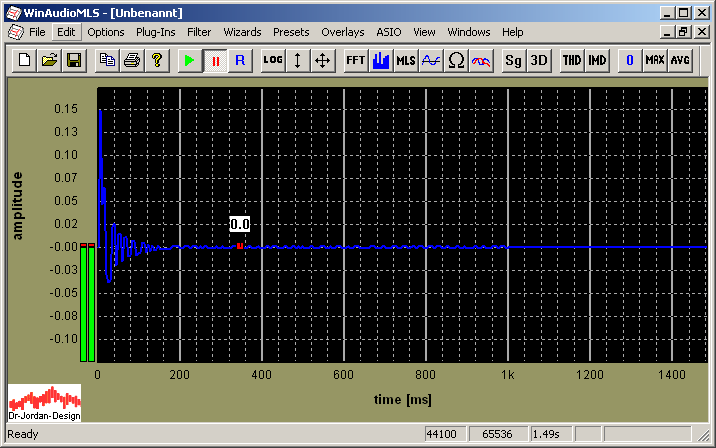Click the New file icon
The image size is (716, 448).
(x=26, y=60)
